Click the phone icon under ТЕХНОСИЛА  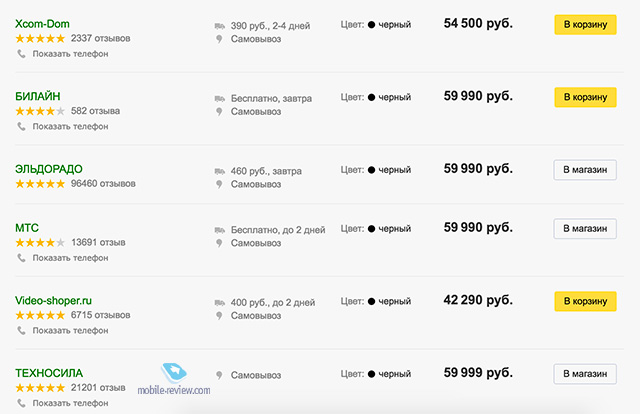click(x=21, y=403)
